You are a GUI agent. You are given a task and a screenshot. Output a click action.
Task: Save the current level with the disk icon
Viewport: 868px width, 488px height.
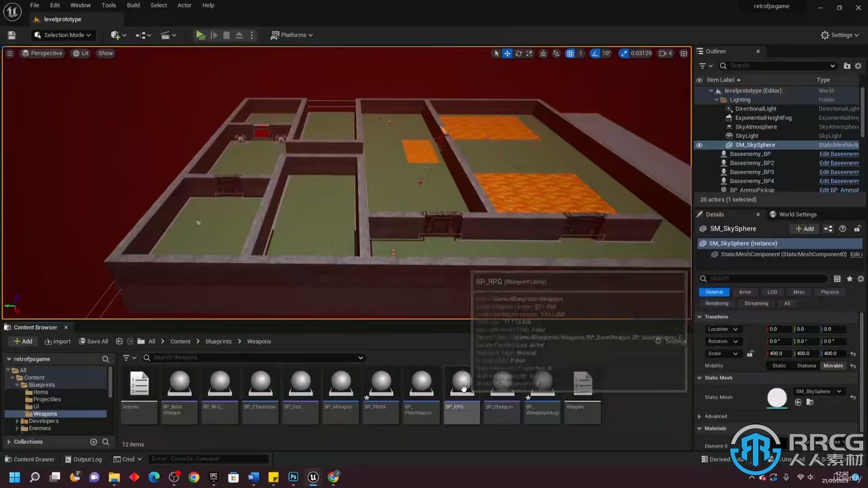[x=12, y=35]
